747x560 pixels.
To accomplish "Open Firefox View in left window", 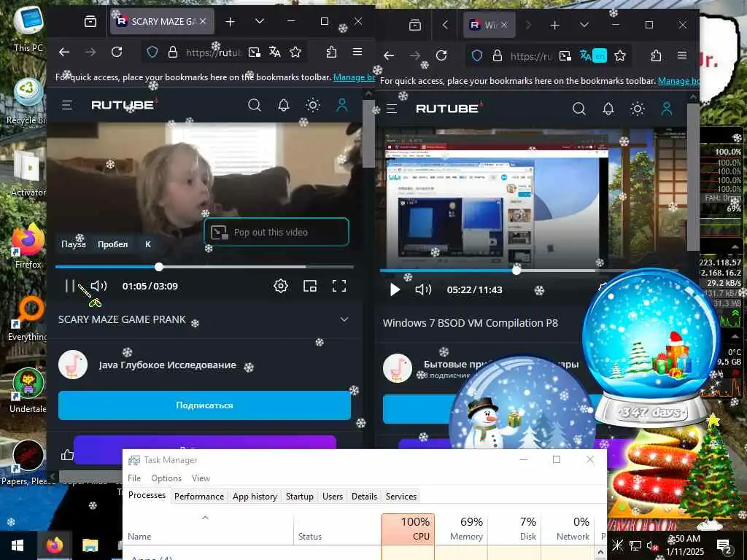I will 90,21.
